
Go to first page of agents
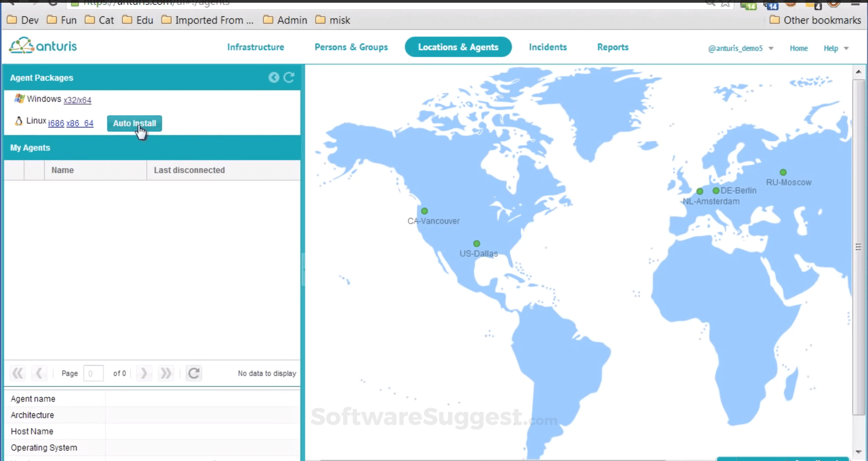(x=18, y=373)
